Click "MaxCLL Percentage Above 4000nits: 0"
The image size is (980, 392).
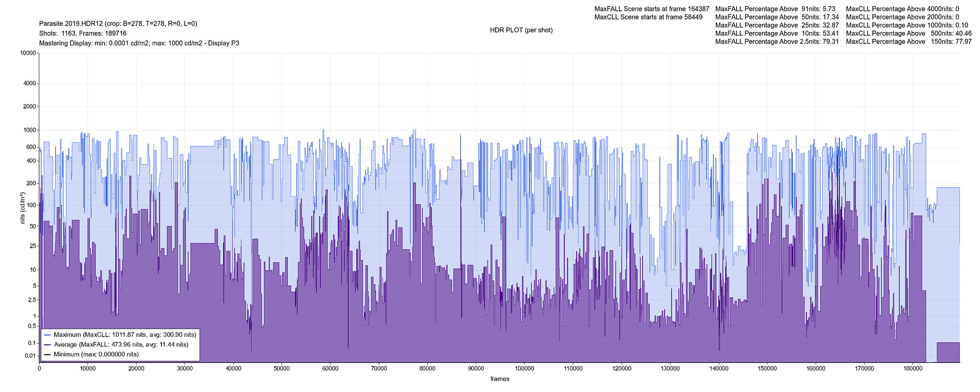click(x=902, y=9)
